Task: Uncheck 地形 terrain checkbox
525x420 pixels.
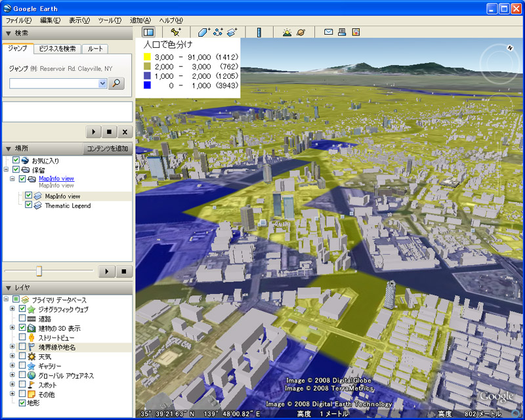Action: [x=22, y=403]
